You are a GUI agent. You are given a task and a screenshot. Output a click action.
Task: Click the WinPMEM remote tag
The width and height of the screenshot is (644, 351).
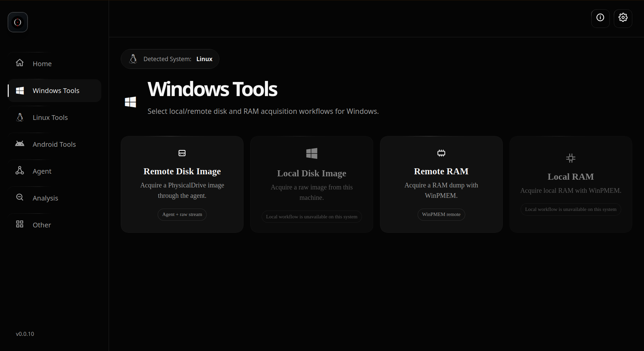coord(441,214)
